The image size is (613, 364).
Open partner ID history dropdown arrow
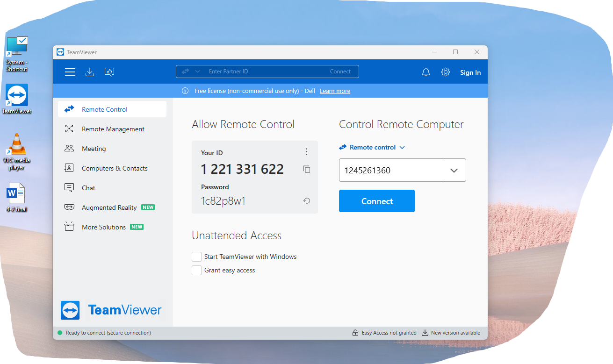click(x=454, y=170)
